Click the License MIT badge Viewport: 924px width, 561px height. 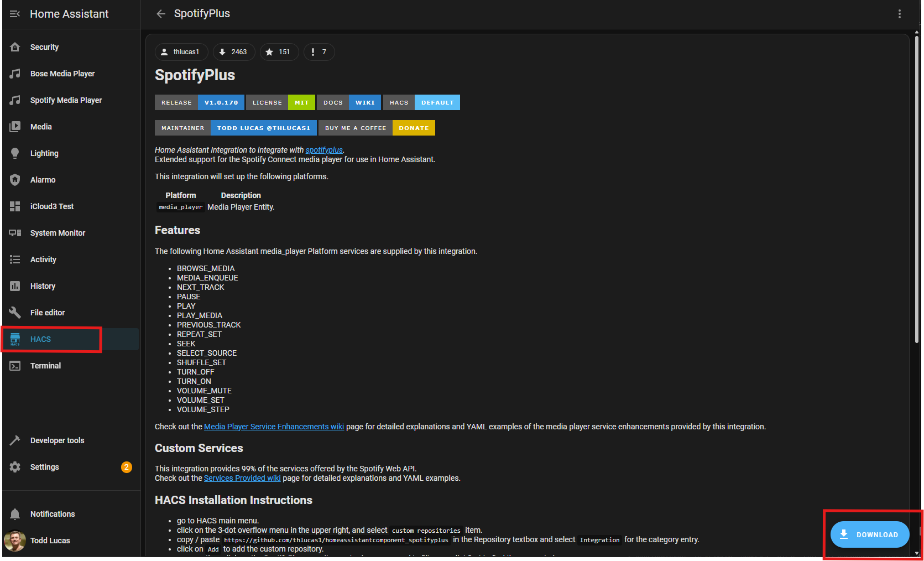pos(280,102)
